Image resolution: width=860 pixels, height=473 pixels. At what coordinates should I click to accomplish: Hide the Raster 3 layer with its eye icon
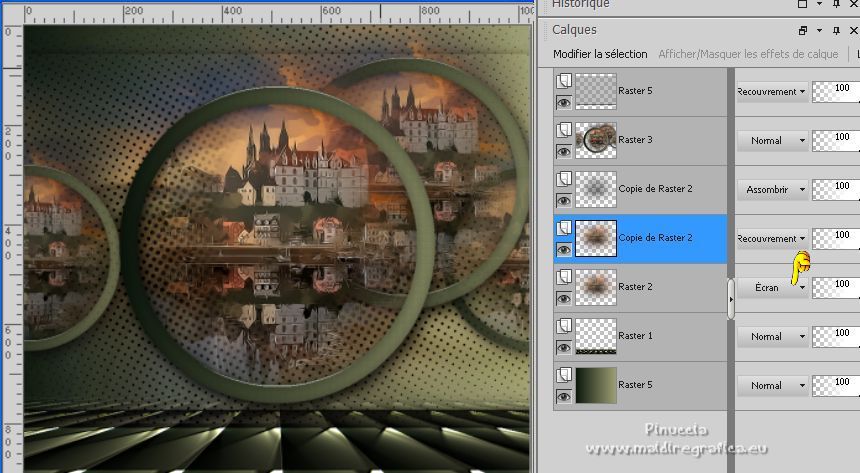[564, 151]
